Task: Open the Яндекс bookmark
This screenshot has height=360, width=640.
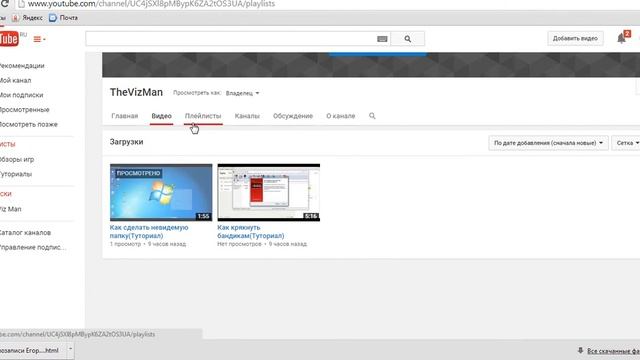Action: 27,18
